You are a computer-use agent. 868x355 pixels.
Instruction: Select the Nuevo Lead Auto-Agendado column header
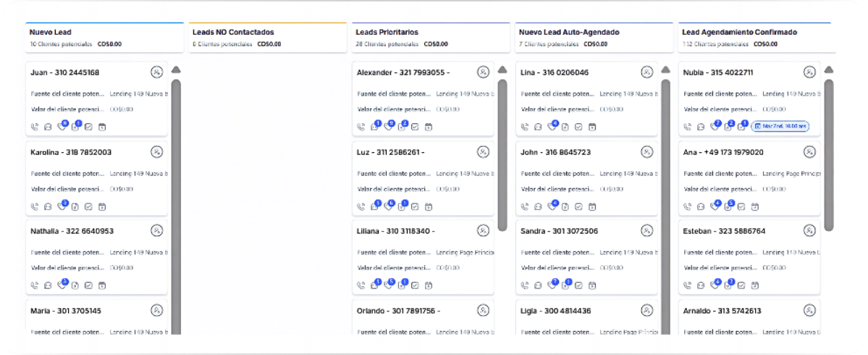pos(594,38)
